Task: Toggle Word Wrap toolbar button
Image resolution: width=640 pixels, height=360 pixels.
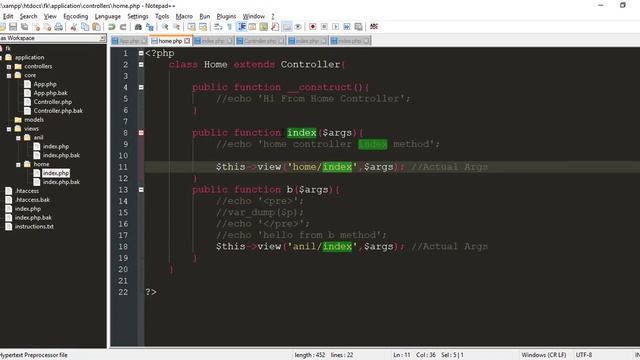Action: (x=218, y=27)
